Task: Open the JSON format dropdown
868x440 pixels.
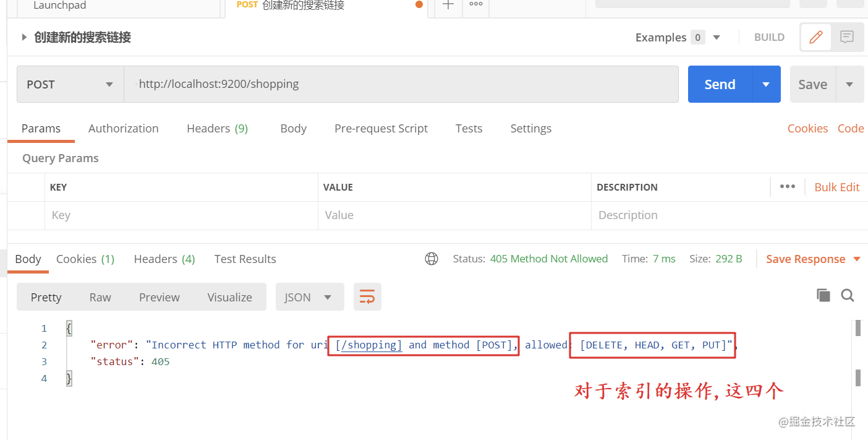Action: pyautogui.click(x=310, y=297)
